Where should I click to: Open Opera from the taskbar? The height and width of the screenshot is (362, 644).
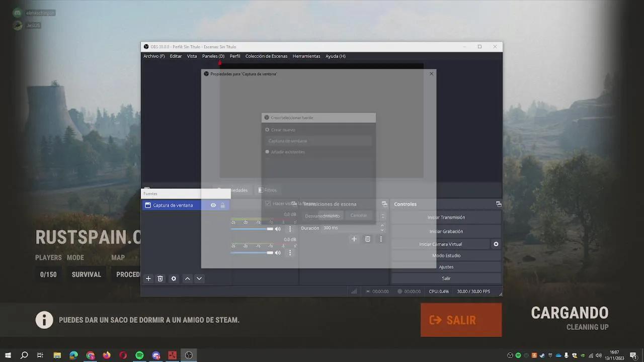pyautogui.click(x=123, y=355)
